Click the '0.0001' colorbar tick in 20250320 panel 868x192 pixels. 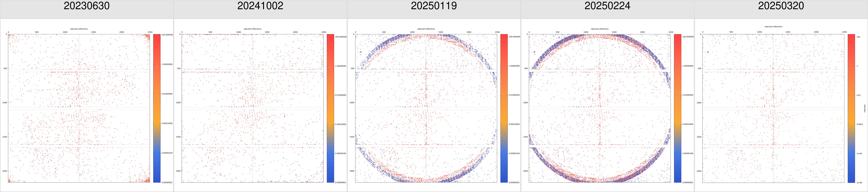[860, 124]
